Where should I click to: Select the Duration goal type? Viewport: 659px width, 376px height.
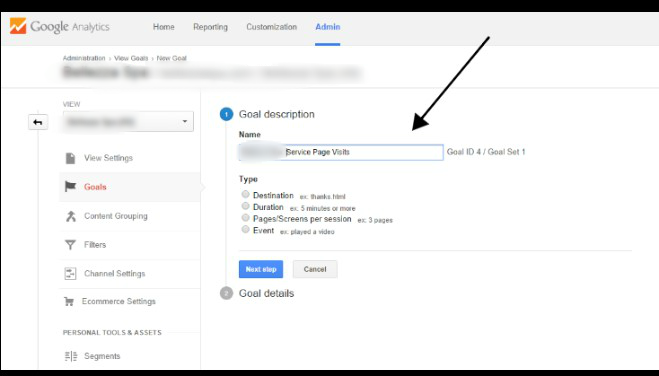click(x=245, y=206)
